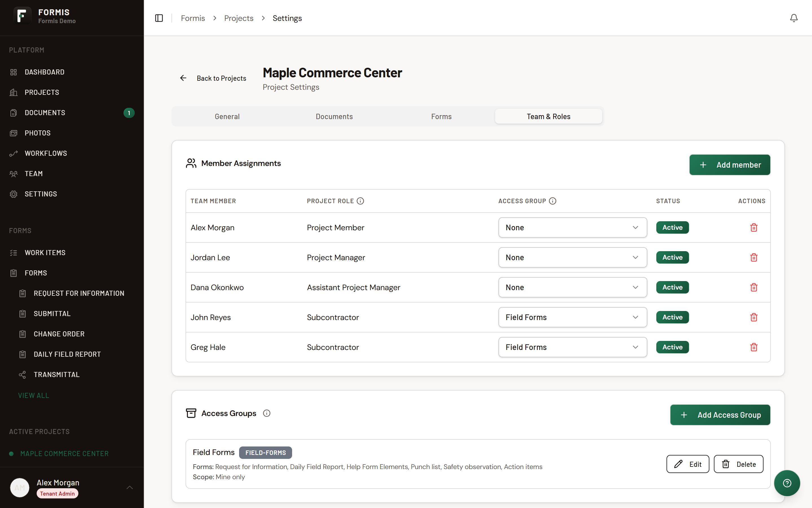812x508 pixels.
Task: Expand Alex Morgan user menu chevron
Action: pos(130,487)
